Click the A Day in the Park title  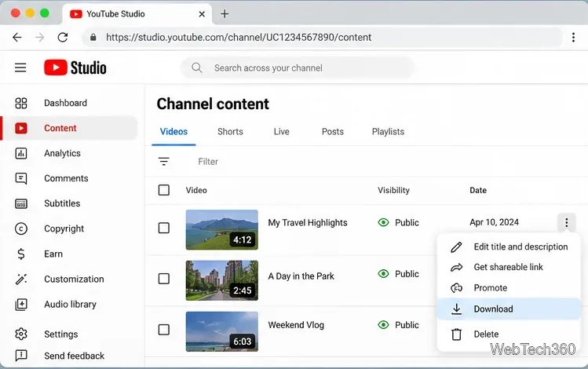tap(301, 276)
